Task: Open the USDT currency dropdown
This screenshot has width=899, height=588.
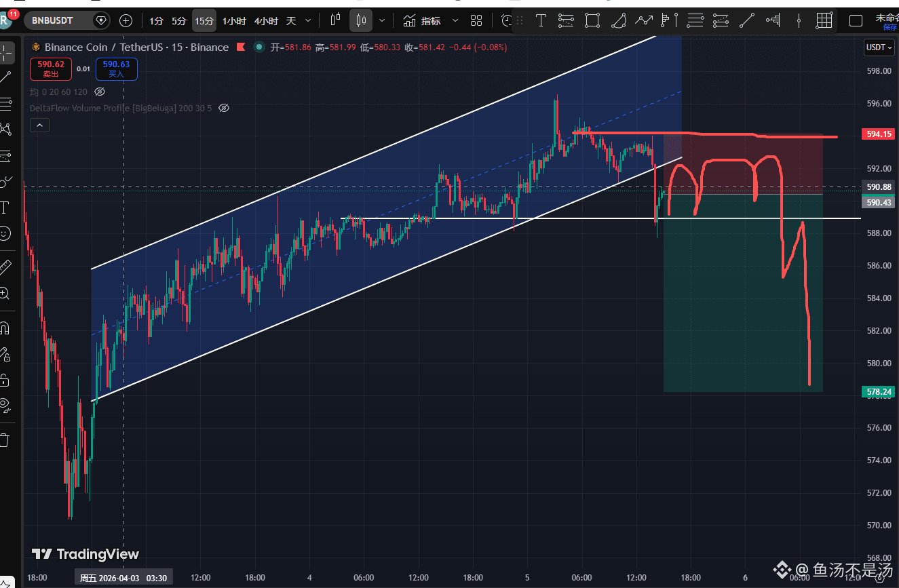Action: point(879,47)
